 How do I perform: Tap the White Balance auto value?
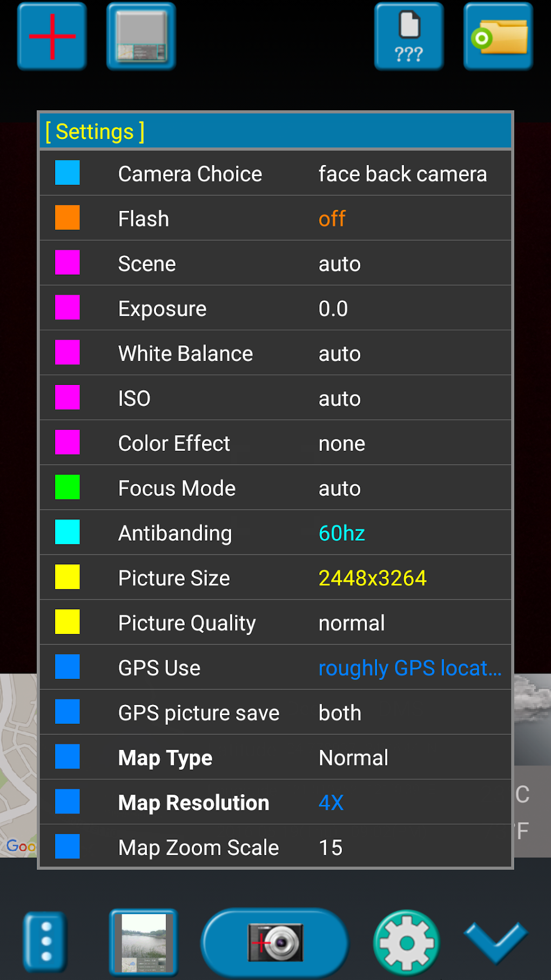339,354
